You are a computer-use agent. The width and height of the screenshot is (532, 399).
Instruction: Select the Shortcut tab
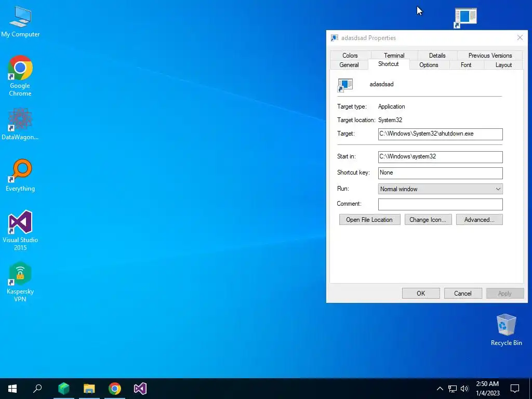(x=389, y=64)
